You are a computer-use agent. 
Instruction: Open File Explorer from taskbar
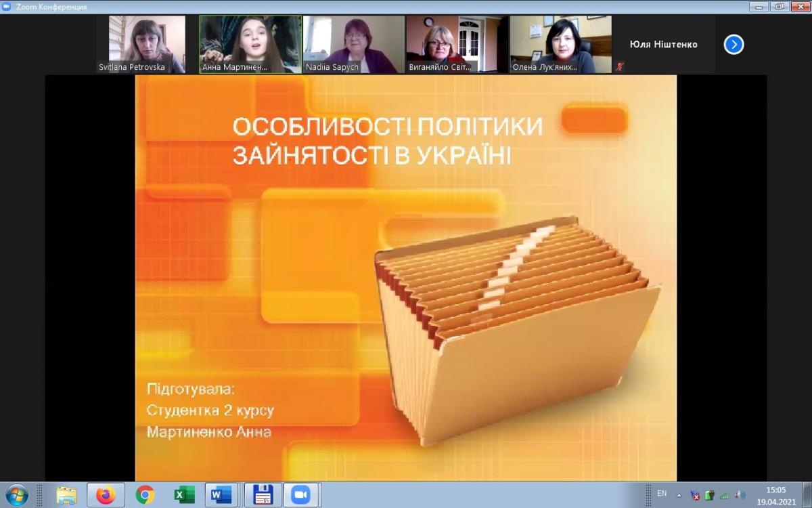coord(66,495)
